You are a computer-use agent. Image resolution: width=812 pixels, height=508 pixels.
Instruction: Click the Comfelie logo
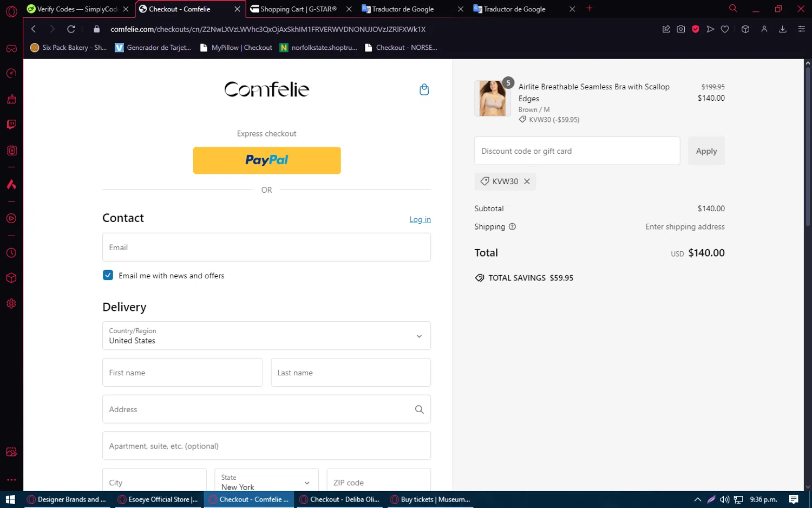click(267, 89)
